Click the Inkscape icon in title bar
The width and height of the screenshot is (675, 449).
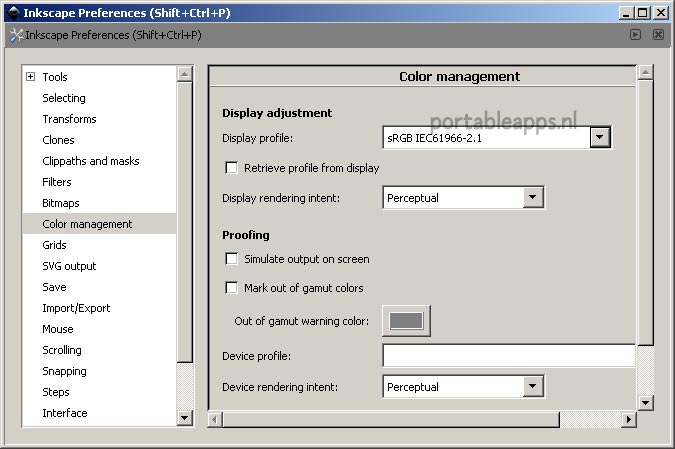(13, 13)
